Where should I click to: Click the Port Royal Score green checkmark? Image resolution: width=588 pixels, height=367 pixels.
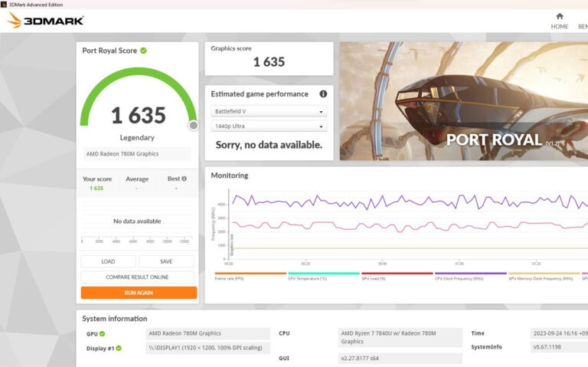pyautogui.click(x=143, y=51)
